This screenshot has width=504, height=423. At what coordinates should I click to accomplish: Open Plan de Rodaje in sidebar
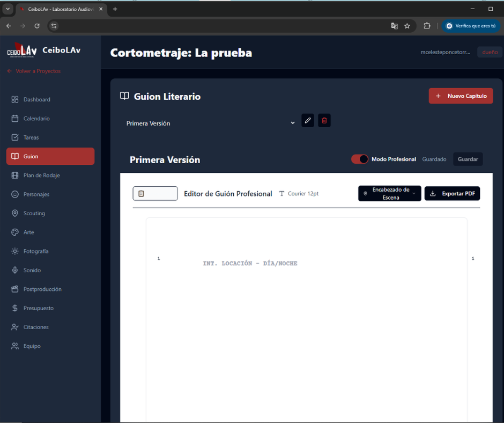tap(41, 176)
